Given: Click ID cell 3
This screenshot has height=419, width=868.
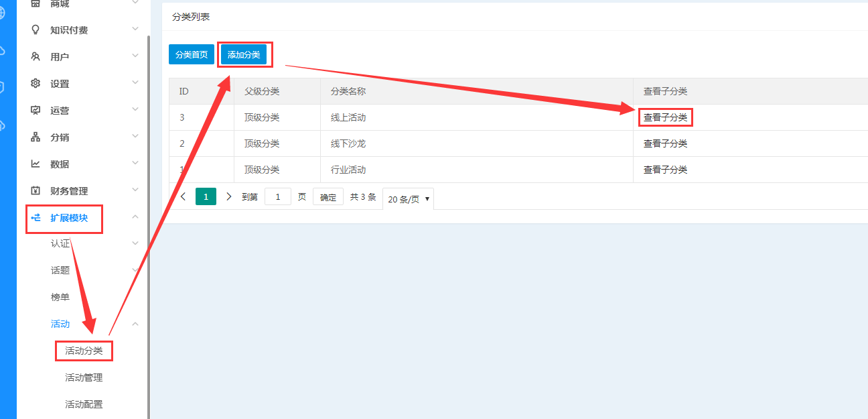Looking at the screenshot, I should click(202, 117).
